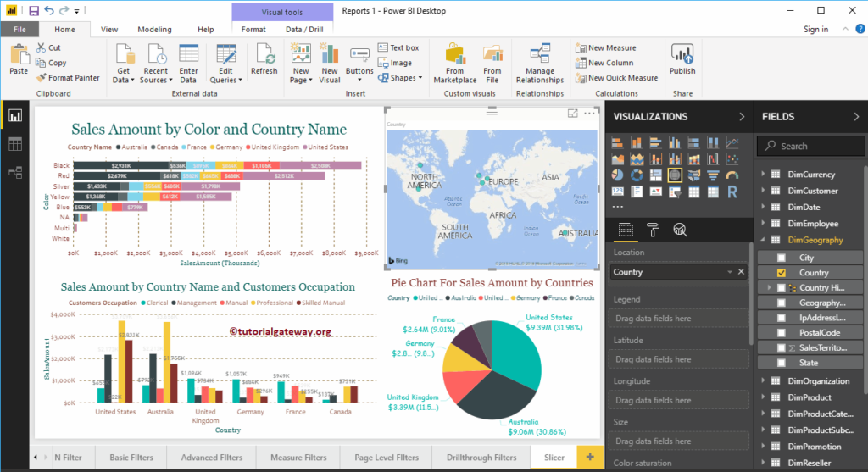Uncheck the Country field checkbox

click(x=781, y=273)
